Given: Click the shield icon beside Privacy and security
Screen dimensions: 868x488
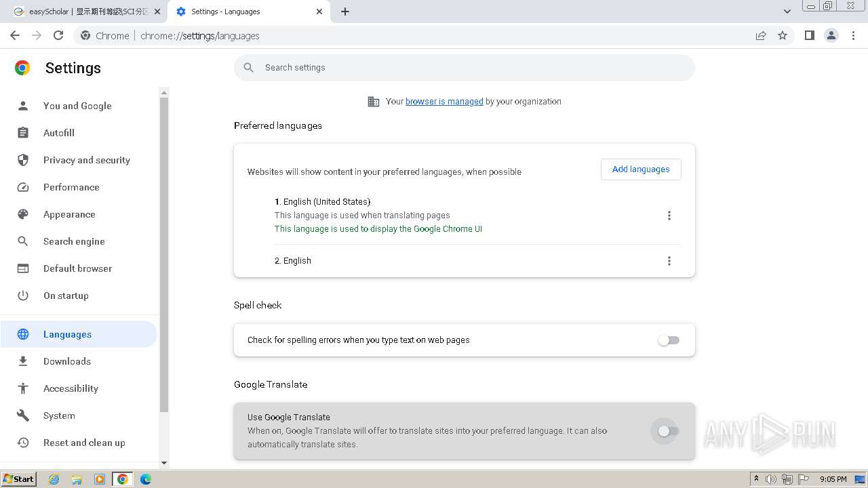Looking at the screenshot, I should (23, 160).
